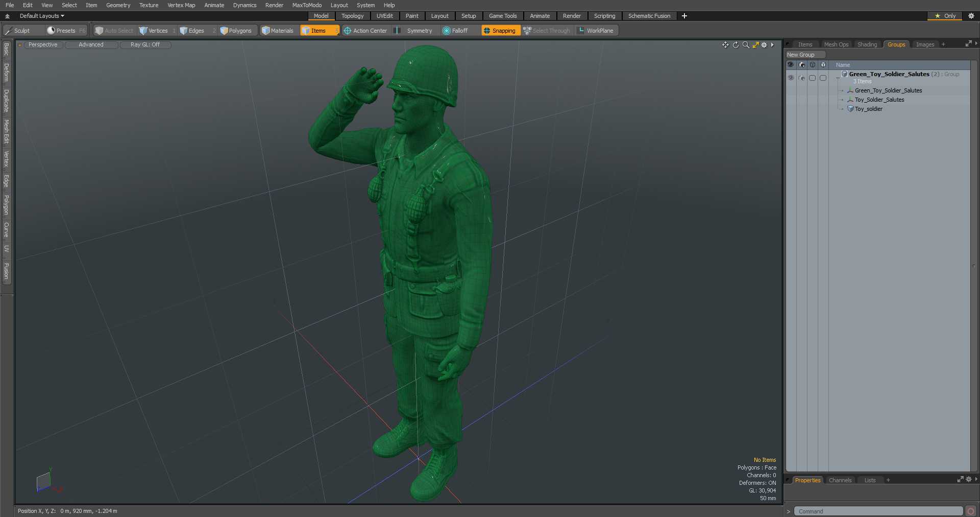Viewport: 980px width, 517px height.
Task: Open application settings gear at top right
Action: click(x=971, y=16)
